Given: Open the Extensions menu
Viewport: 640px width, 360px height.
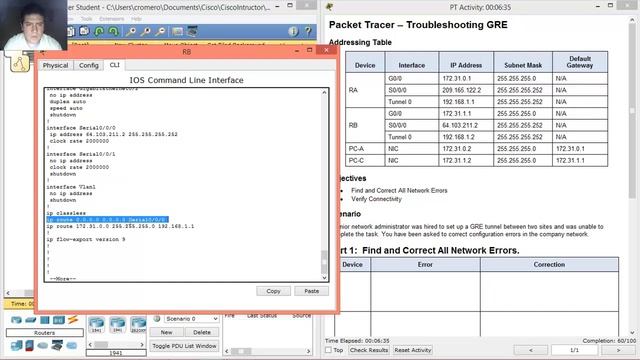Looking at the screenshot, I should pos(111,19).
